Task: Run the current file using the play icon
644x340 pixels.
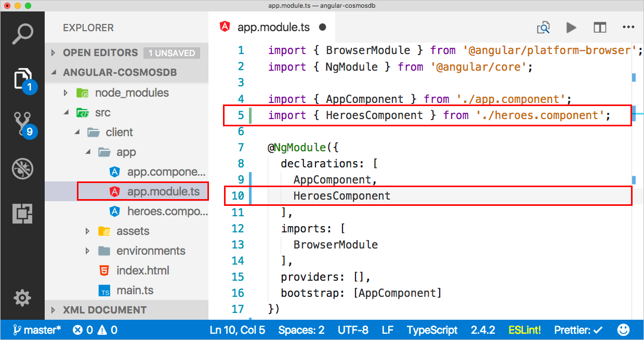Action: [571, 27]
